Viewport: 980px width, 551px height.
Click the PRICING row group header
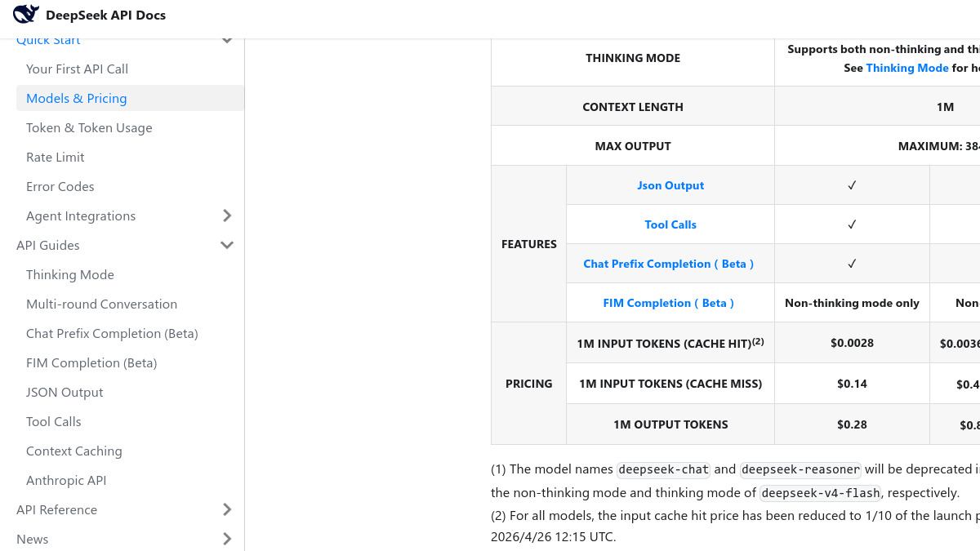click(529, 384)
